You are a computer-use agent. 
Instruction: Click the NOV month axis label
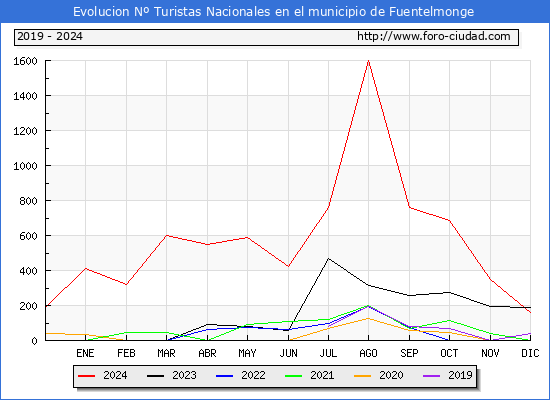click(x=490, y=353)
